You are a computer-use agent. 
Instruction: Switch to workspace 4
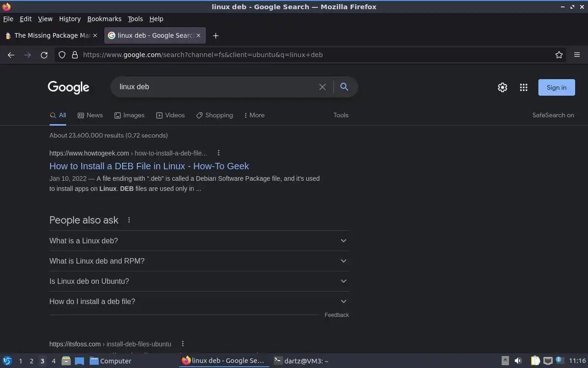[53, 361]
